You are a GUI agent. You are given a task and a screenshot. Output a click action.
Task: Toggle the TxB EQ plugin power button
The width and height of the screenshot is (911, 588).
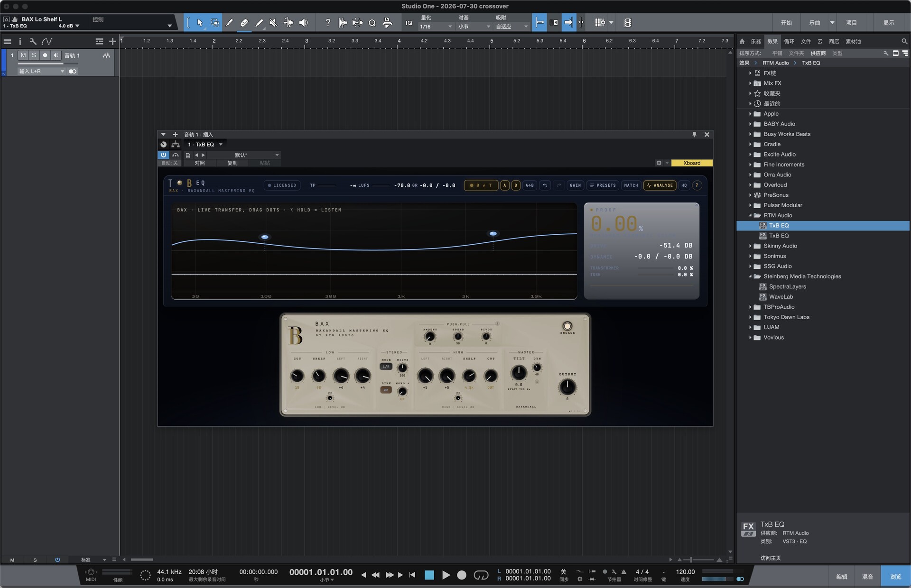point(163,155)
